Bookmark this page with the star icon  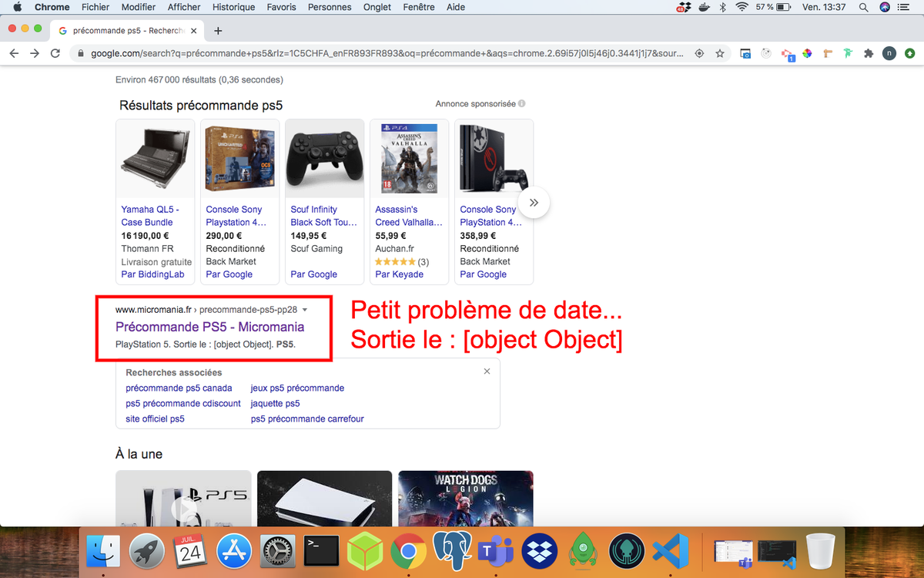tap(720, 53)
